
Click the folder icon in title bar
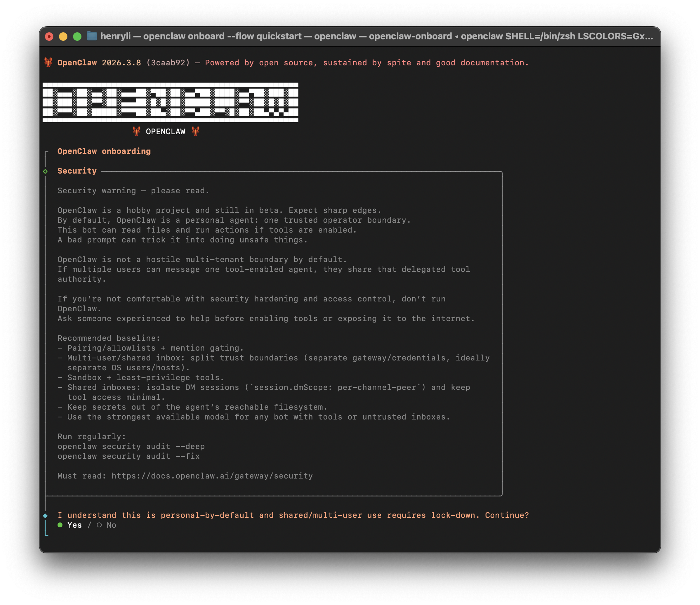pyautogui.click(x=92, y=36)
